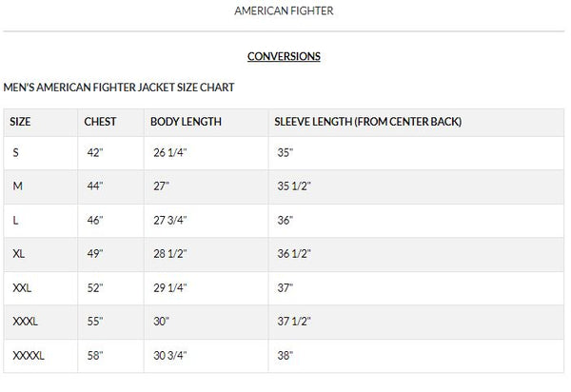Screen dimensions: 571x392
Task: Click the 38" sleeve length cell
Action: tap(285, 356)
